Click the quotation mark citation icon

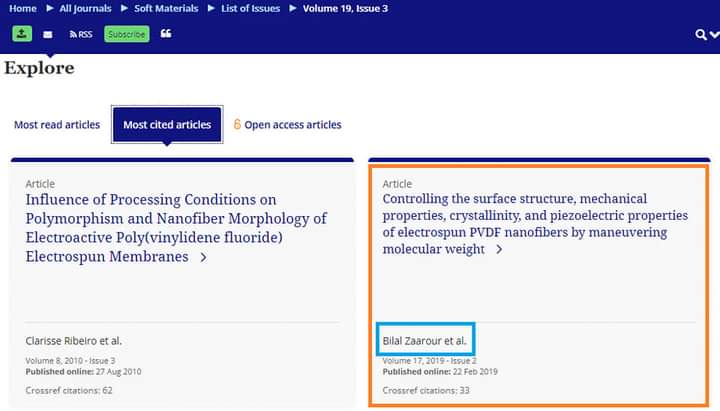166,34
